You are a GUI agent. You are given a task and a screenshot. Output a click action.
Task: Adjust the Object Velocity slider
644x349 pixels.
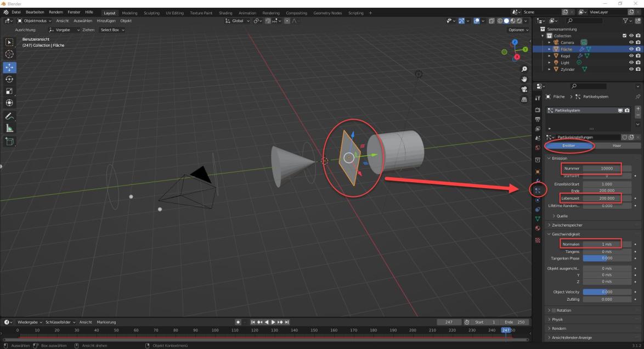[x=607, y=292]
